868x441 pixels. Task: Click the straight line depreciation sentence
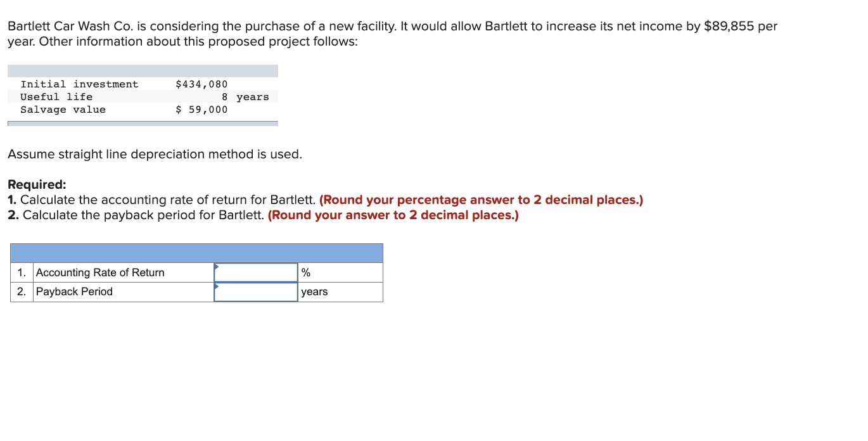point(155,154)
